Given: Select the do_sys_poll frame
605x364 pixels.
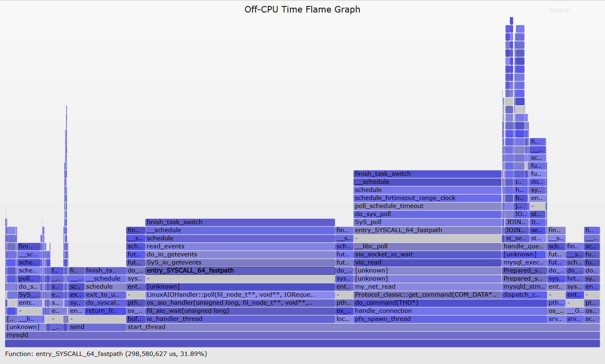Looking at the screenshot, I should pos(428,214).
